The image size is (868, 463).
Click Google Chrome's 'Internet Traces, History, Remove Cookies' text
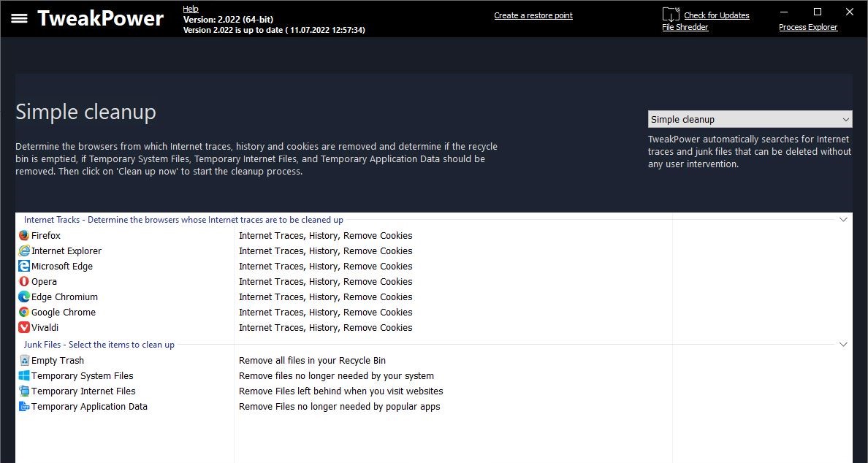coord(326,313)
